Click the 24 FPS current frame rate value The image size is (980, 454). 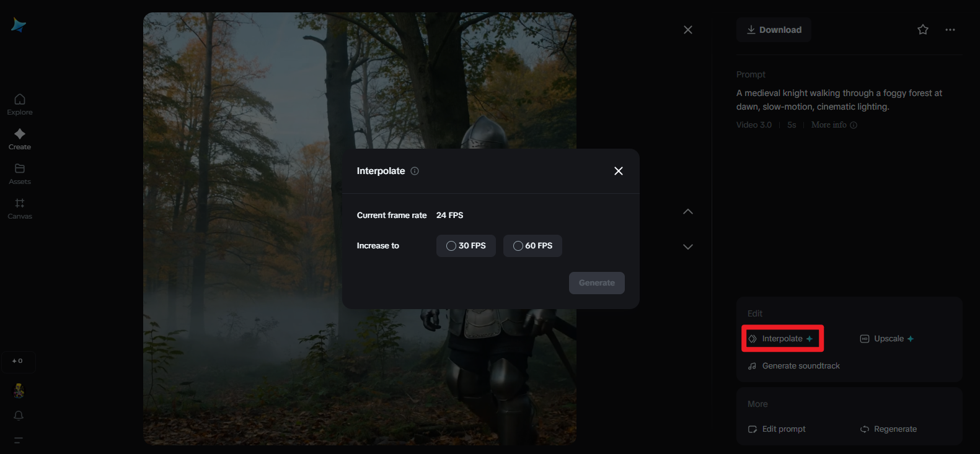click(450, 216)
